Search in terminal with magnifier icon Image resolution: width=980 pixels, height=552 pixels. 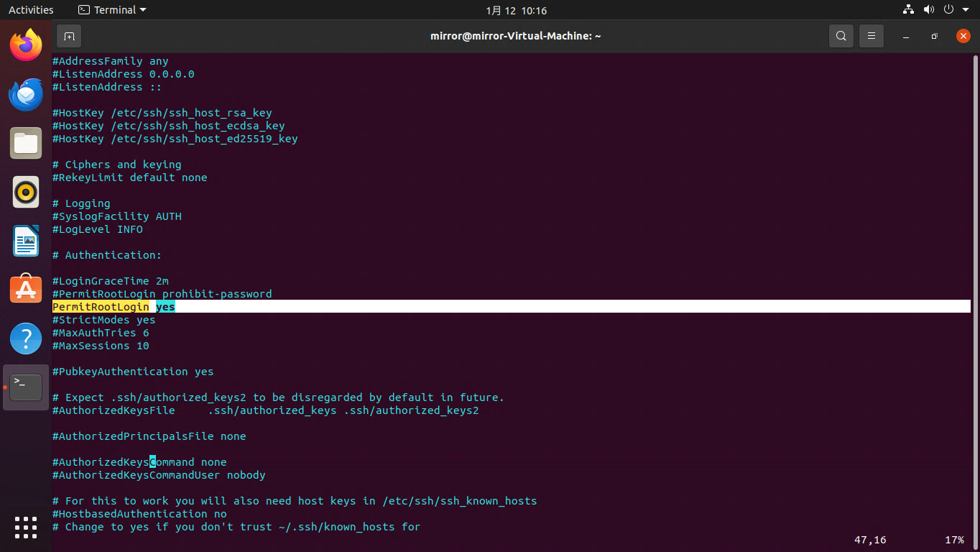coord(841,36)
